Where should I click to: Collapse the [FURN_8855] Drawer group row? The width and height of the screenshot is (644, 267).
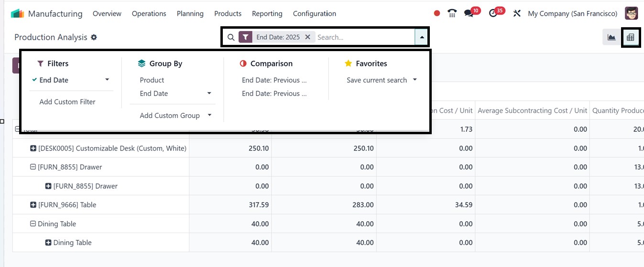click(33, 167)
